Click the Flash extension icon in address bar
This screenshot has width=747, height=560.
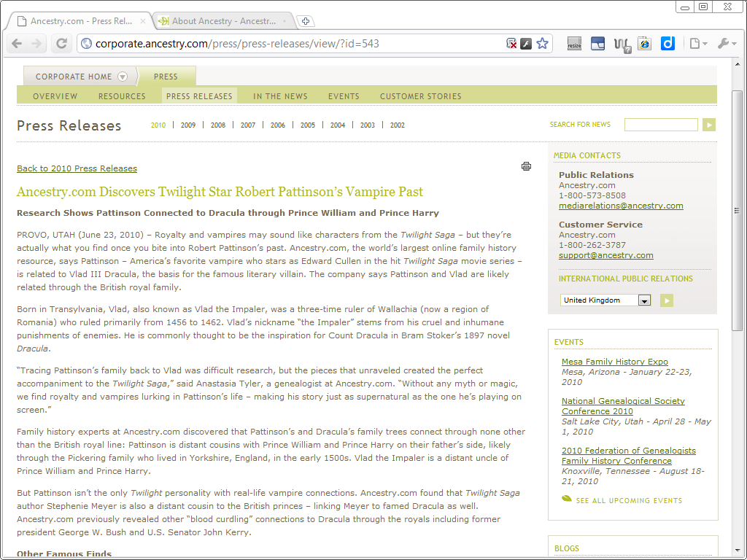pyautogui.click(x=526, y=44)
